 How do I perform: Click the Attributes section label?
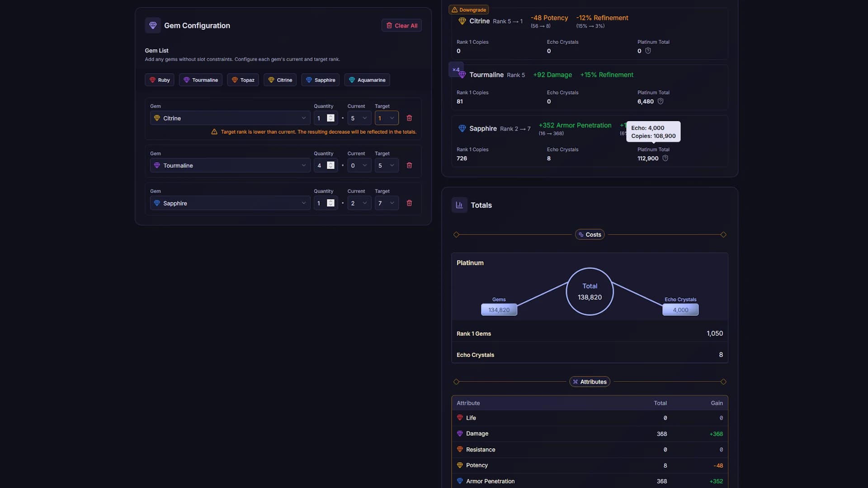coord(590,382)
